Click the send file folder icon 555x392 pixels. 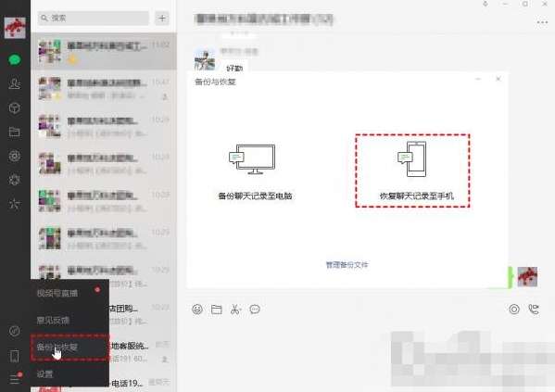pyautogui.click(x=216, y=310)
